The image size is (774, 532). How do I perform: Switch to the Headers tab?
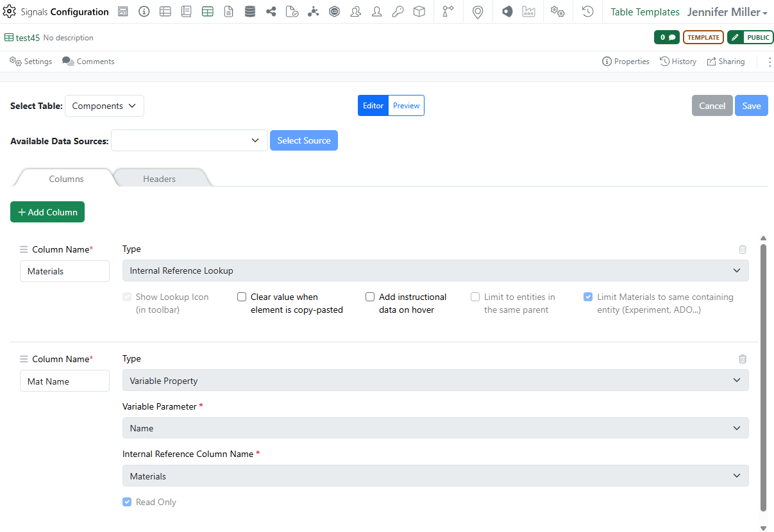[x=159, y=179]
